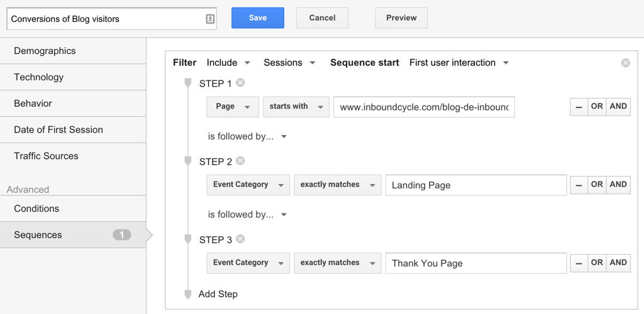The height and width of the screenshot is (314, 644).
Task: Click the minus button on the Thank You Page row
Action: pos(579,263)
